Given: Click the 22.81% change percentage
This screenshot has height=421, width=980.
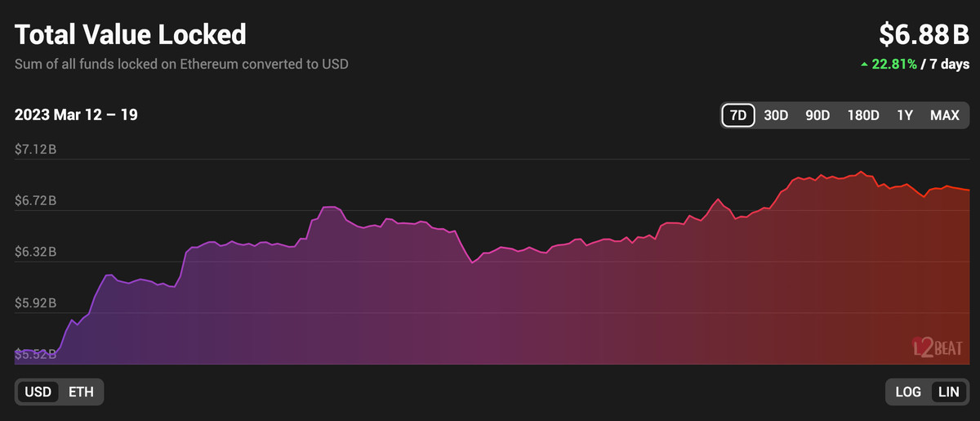Looking at the screenshot, I should click(x=894, y=64).
